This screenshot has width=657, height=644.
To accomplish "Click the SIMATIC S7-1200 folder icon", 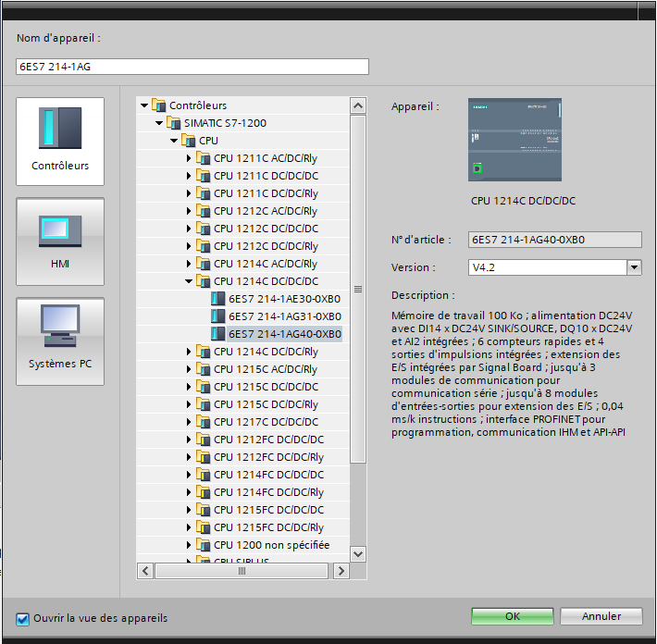I will pyautogui.click(x=174, y=123).
